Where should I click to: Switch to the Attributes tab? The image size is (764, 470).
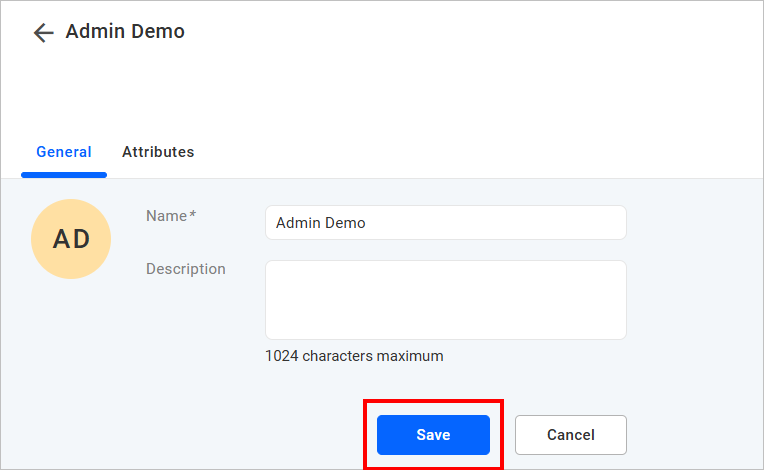click(x=158, y=152)
